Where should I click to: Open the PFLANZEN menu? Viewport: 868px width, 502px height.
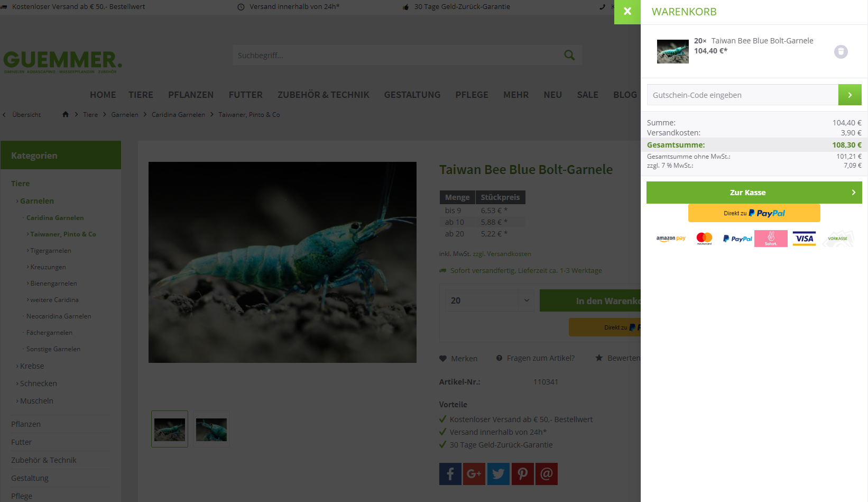(x=191, y=95)
